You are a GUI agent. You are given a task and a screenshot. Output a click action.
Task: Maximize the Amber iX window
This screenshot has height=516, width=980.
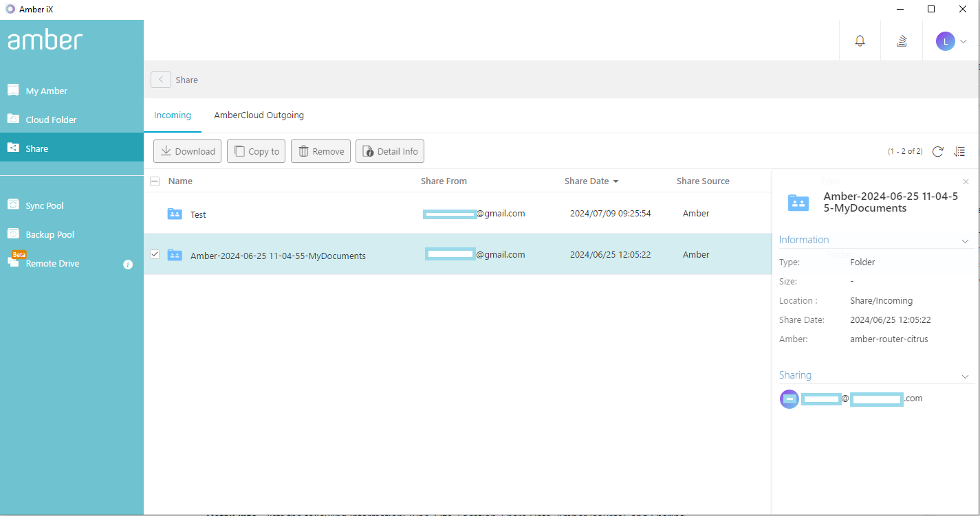tap(931, 9)
